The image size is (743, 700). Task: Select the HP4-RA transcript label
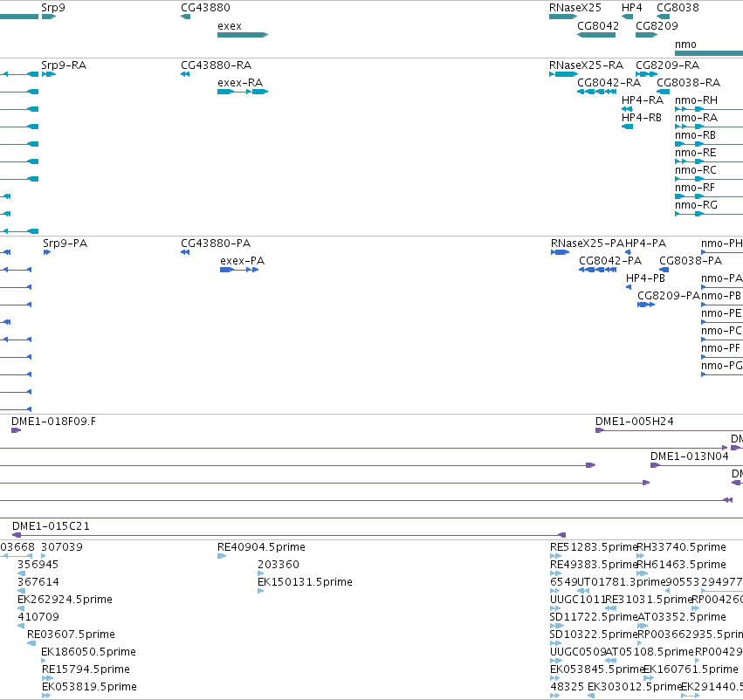(642, 100)
